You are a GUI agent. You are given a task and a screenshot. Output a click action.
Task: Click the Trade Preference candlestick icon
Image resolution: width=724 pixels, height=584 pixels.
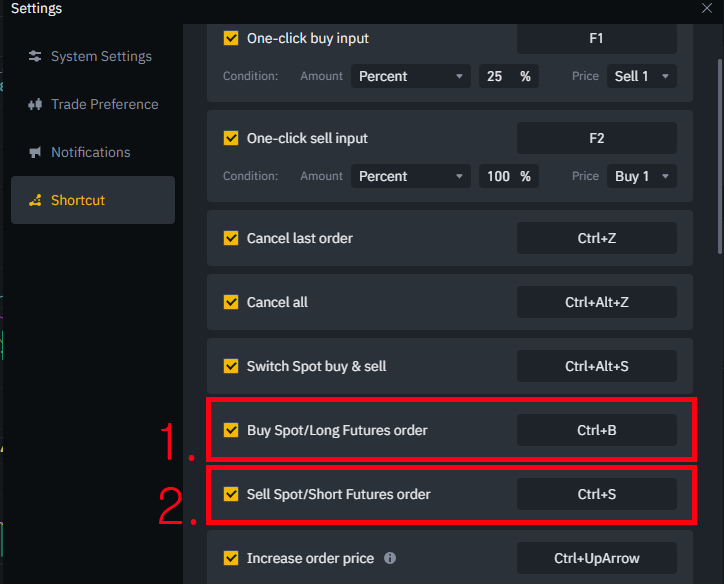coord(35,104)
